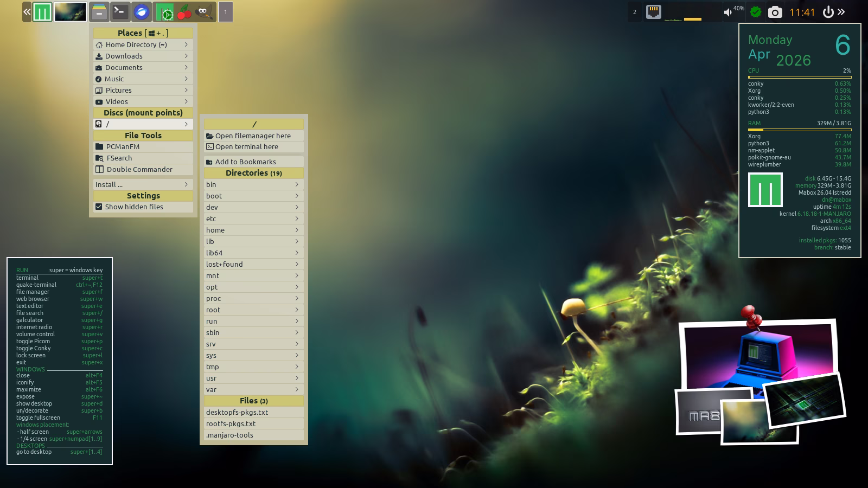
Task: Click the wallpaper thumbnail in top panel
Action: point(71,12)
